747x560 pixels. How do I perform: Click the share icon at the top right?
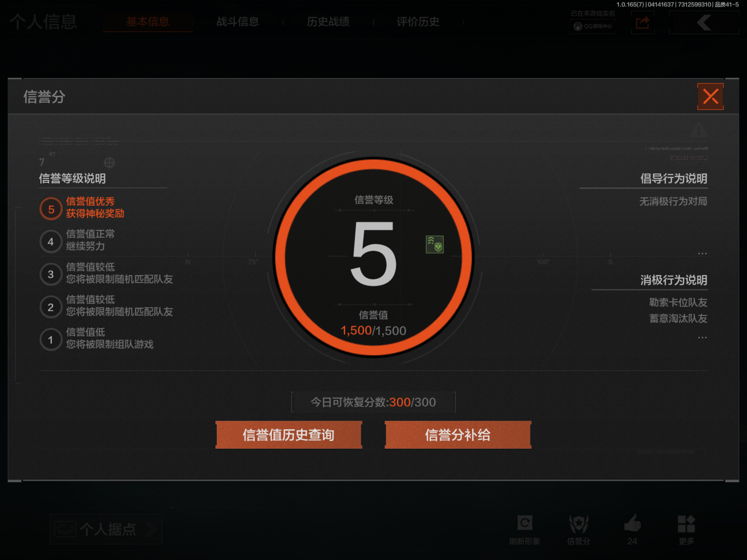(x=642, y=23)
